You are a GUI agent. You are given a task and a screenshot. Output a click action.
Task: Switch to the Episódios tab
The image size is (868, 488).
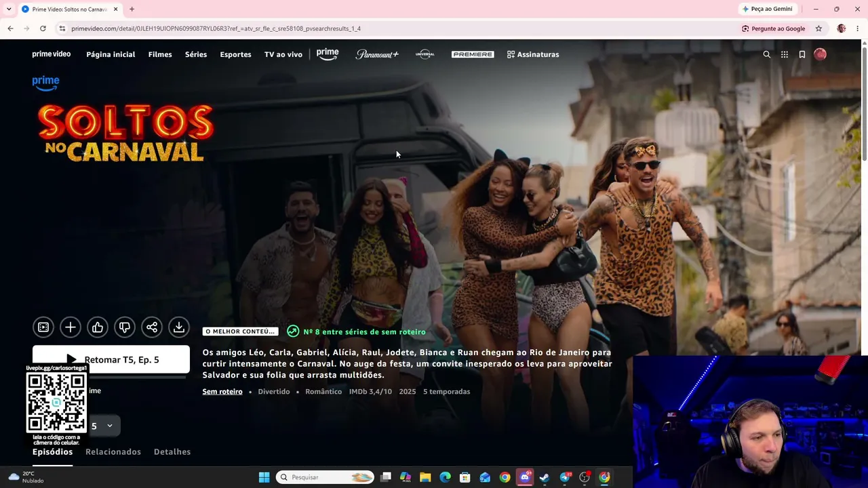click(x=52, y=452)
